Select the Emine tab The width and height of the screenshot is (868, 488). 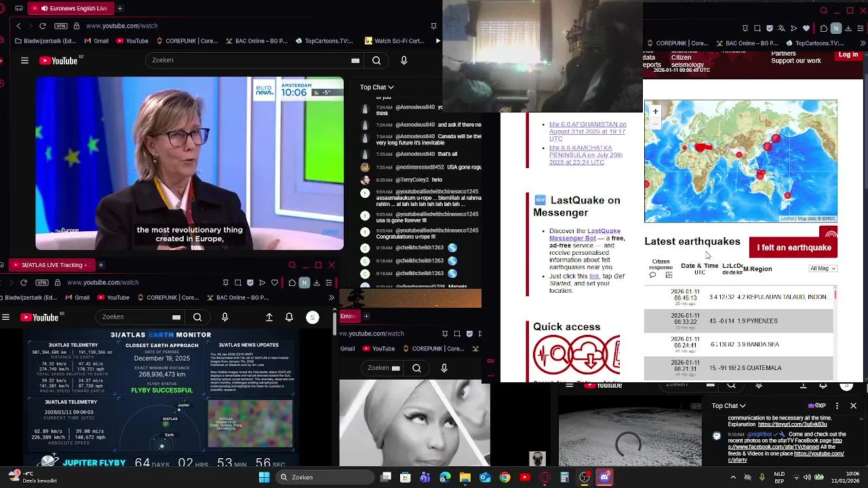click(x=349, y=316)
